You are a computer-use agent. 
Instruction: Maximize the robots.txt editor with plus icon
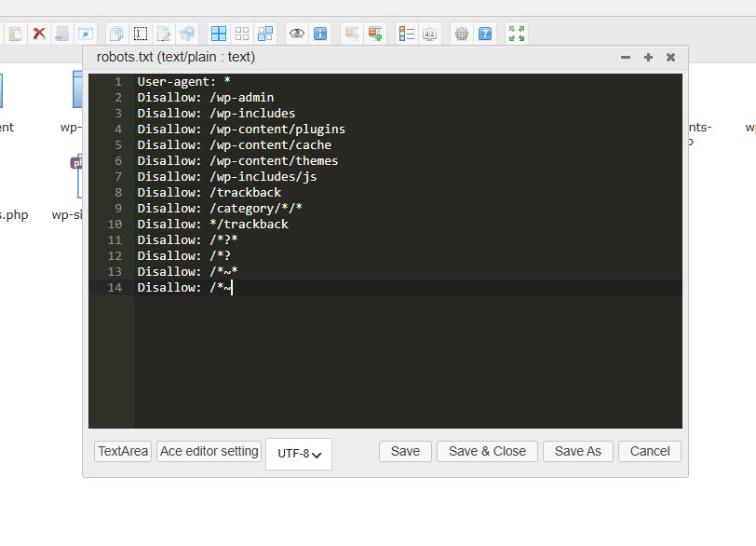(x=649, y=58)
